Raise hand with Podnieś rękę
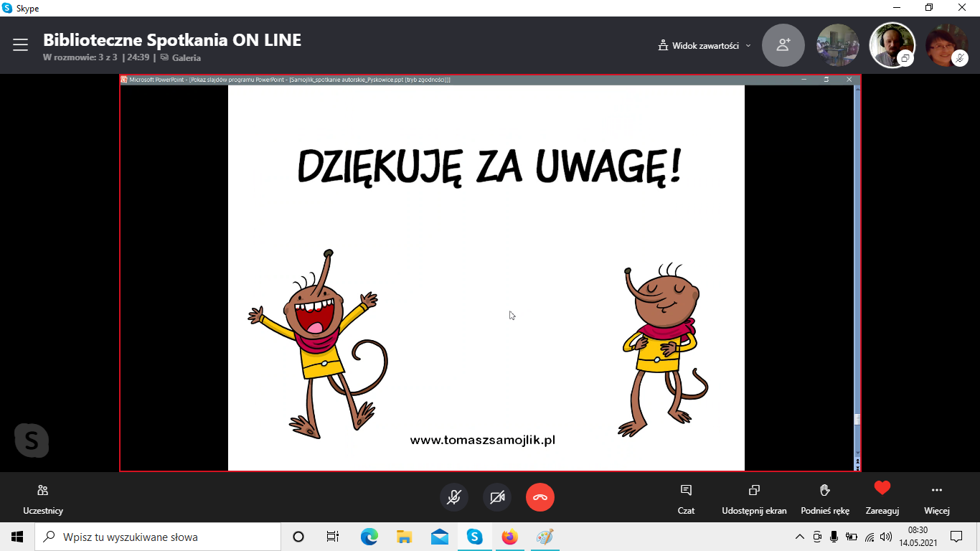 coord(825,498)
